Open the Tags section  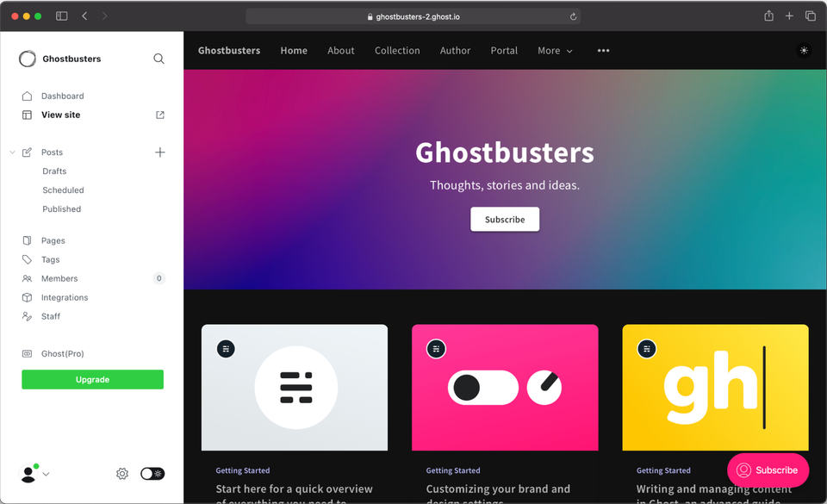point(51,259)
